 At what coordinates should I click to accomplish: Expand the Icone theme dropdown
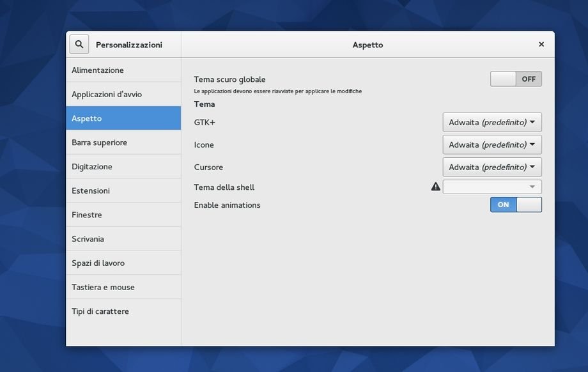pos(492,144)
